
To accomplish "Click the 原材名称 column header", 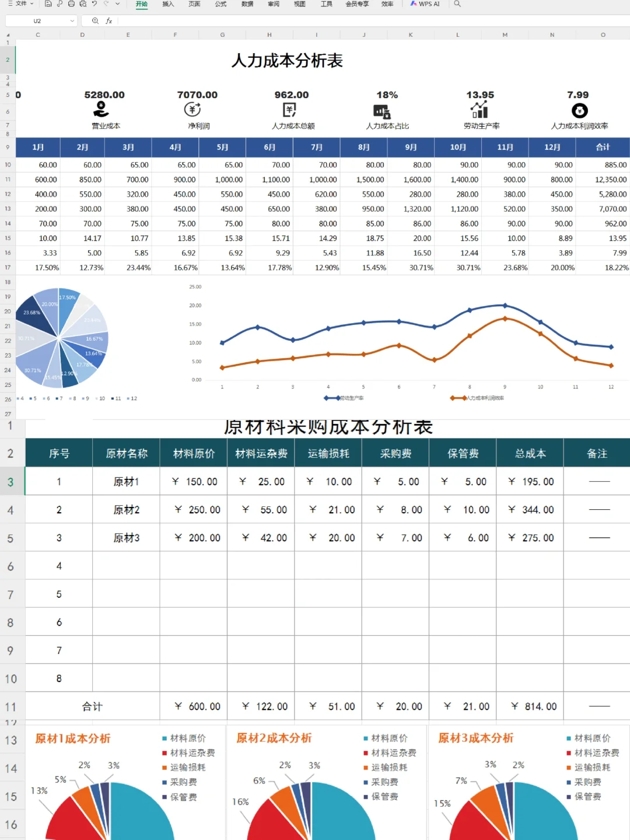I will tap(127, 453).
